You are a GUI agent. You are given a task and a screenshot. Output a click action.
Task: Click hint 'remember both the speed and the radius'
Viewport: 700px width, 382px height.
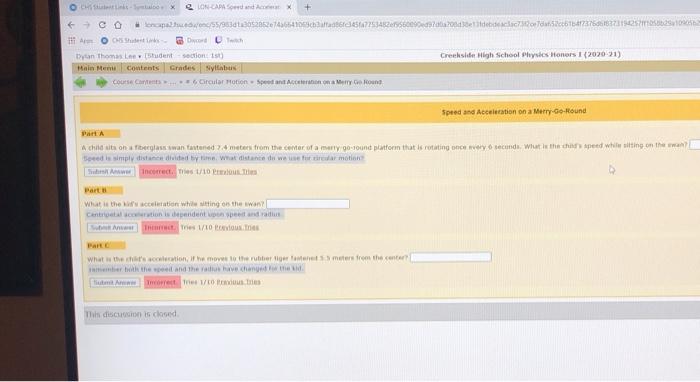[x=196, y=269]
